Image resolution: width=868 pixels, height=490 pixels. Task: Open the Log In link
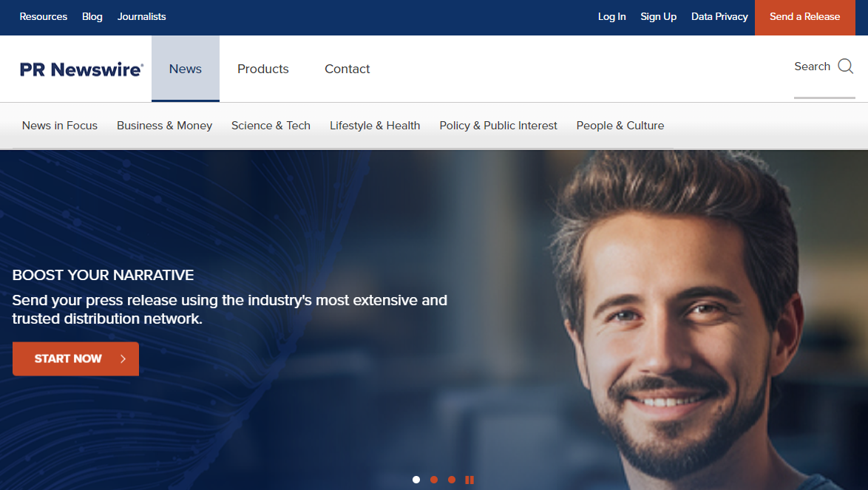[611, 16]
